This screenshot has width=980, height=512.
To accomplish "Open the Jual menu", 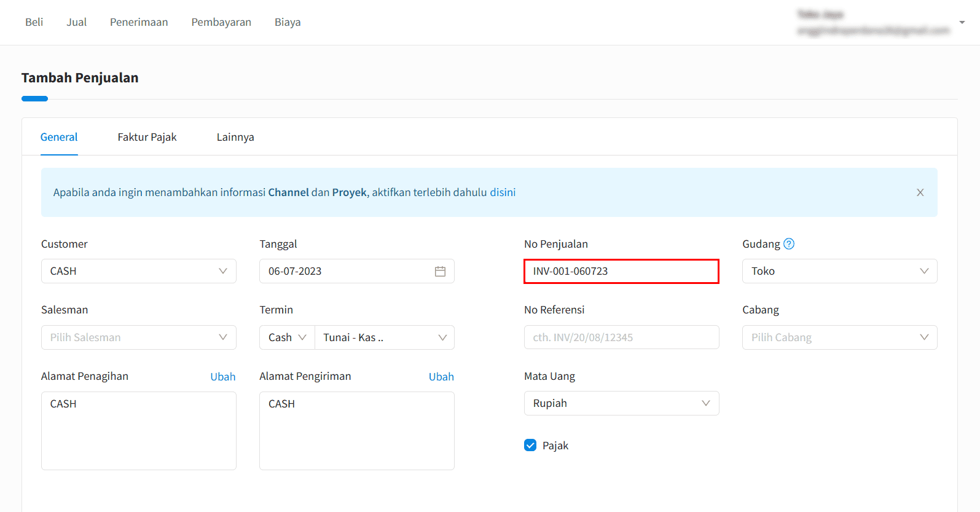I will [x=77, y=22].
